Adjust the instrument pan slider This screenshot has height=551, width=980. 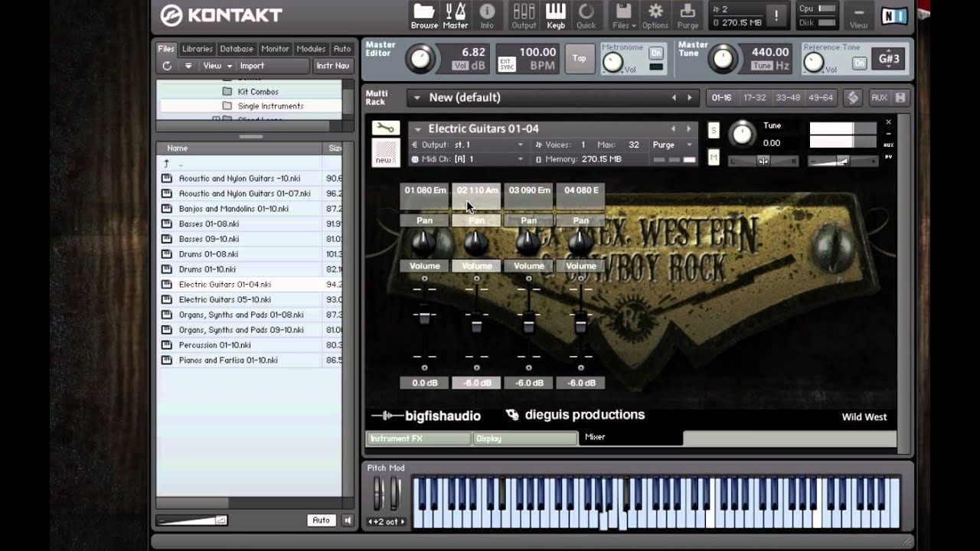coord(763,161)
